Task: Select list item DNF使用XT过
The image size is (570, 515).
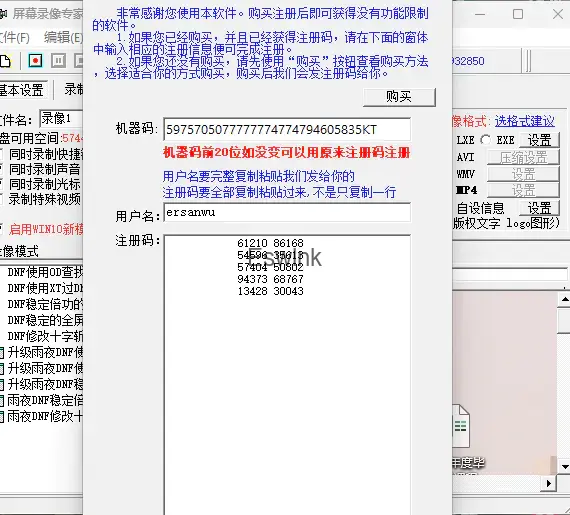Action: coord(45,288)
